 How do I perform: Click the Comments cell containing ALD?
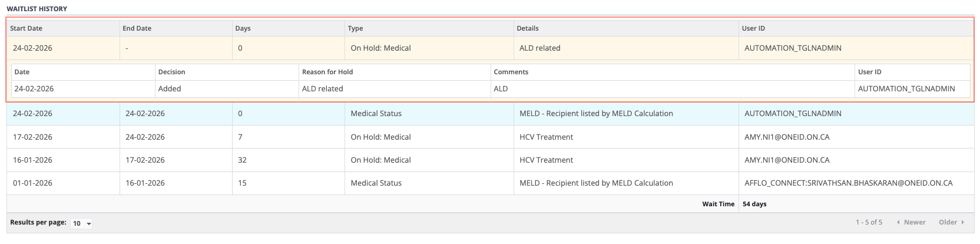pyautogui.click(x=501, y=89)
